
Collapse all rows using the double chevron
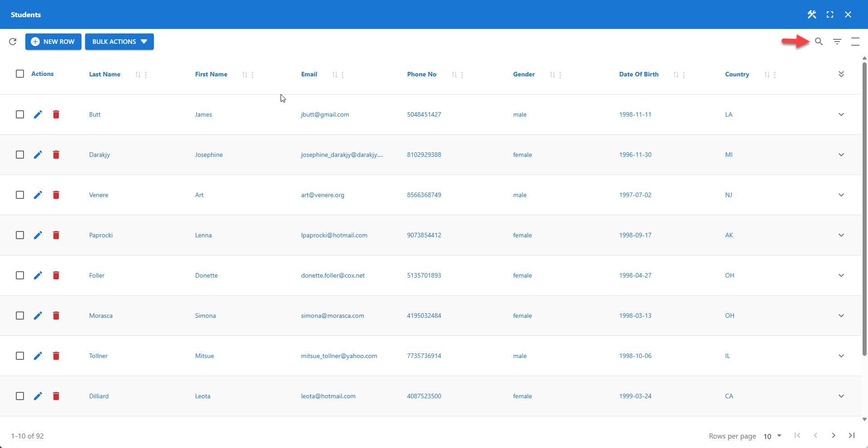(841, 74)
